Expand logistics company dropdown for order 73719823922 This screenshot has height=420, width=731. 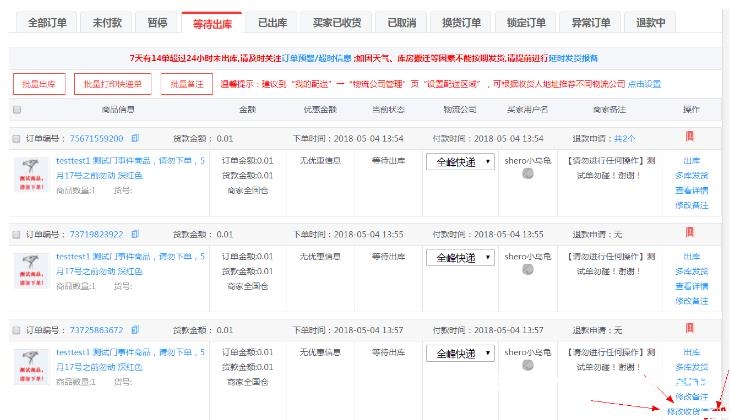click(459, 257)
